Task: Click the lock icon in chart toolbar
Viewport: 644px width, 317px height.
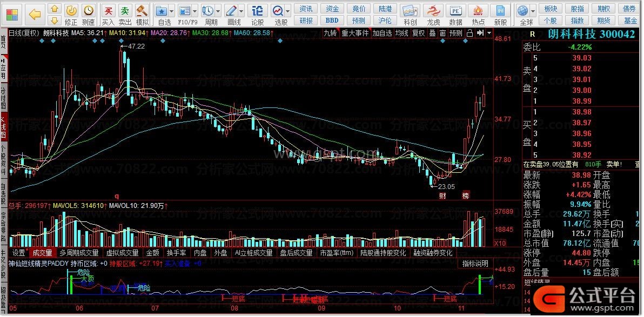Action: point(470,33)
